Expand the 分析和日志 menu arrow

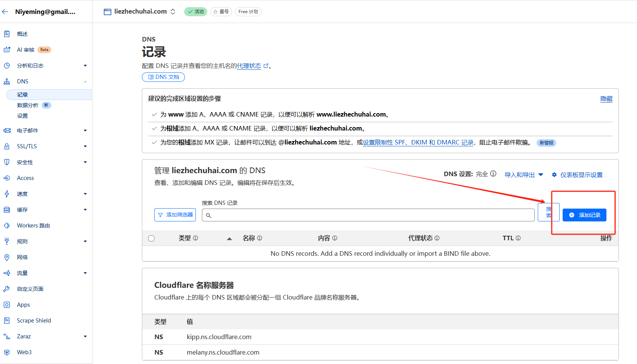[x=85, y=66]
